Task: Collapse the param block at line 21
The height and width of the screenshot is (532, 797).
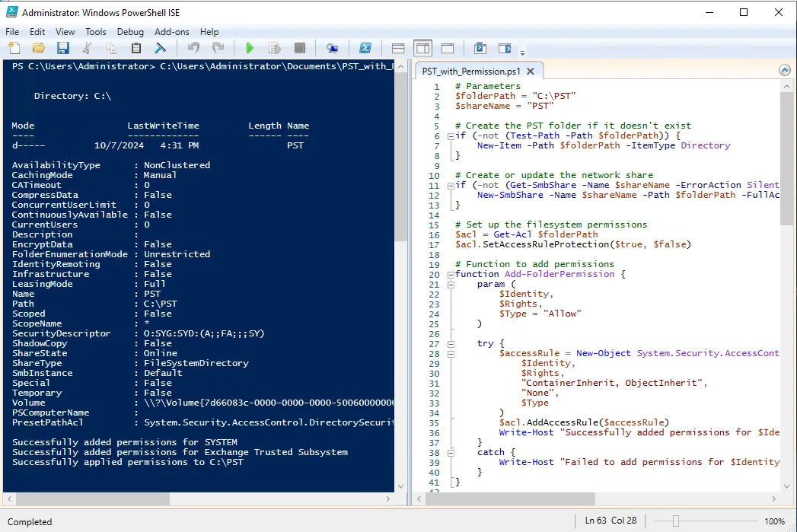Action: [451, 285]
